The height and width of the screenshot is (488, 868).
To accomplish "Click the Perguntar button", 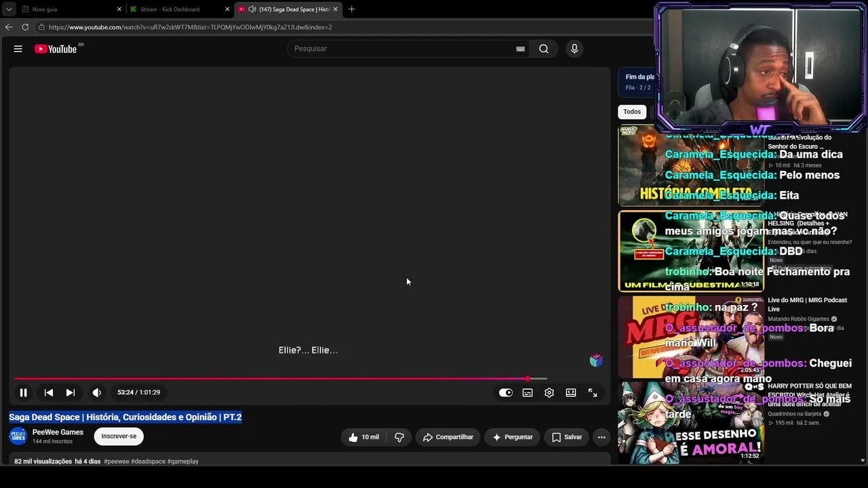I will (513, 437).
